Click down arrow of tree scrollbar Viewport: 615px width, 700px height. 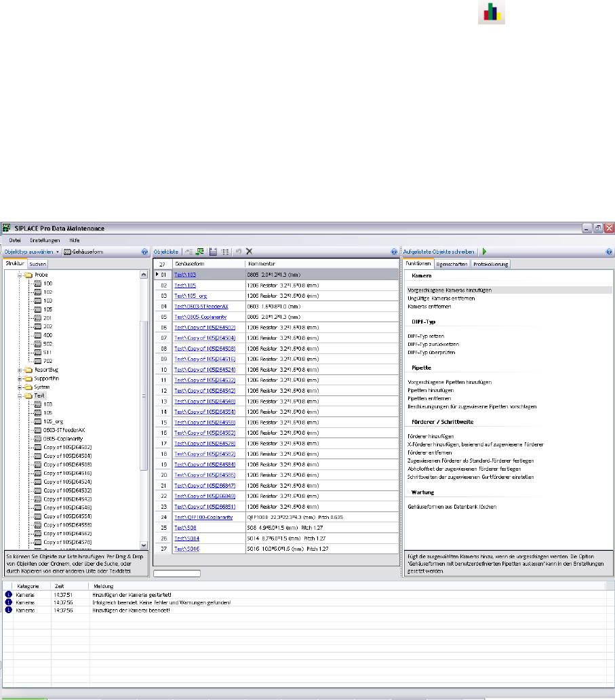click(x=144, y=545)
